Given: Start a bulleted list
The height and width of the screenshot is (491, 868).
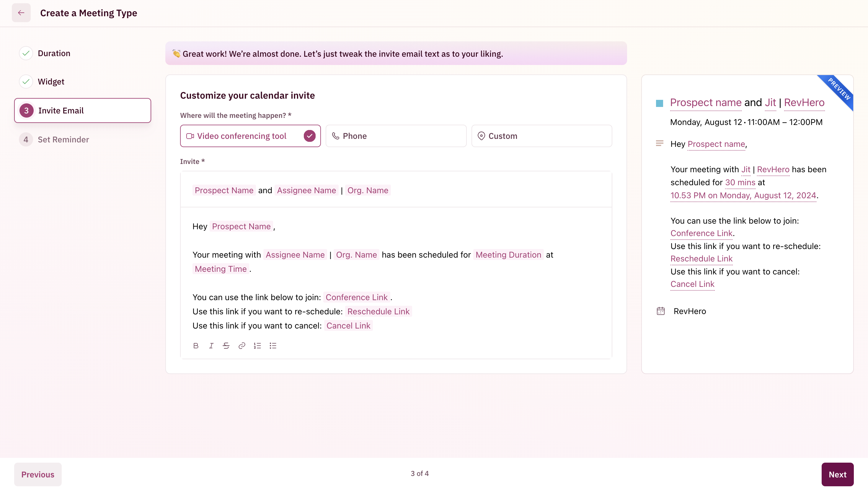Looking at the screenshot, I should (x=273, y=346).
